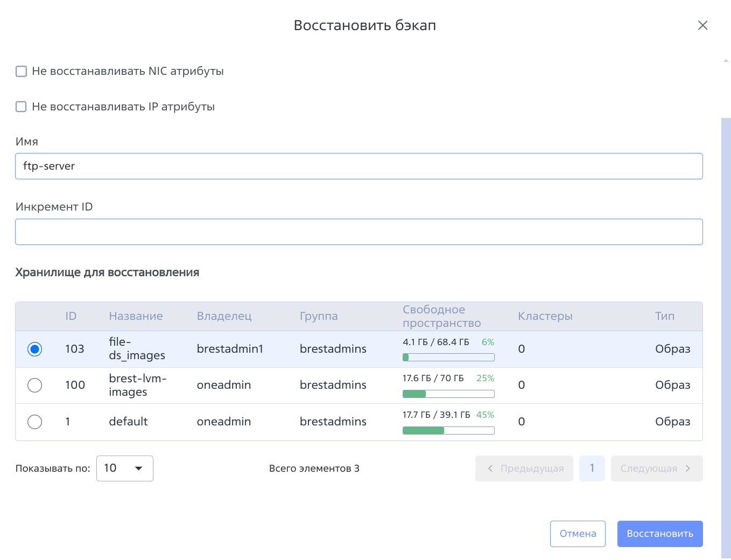The height and width of the screenshot is (560, 731).
Task: Check 'Не восстанавливать IP атрибуты' option
Action: coord(22,107)
